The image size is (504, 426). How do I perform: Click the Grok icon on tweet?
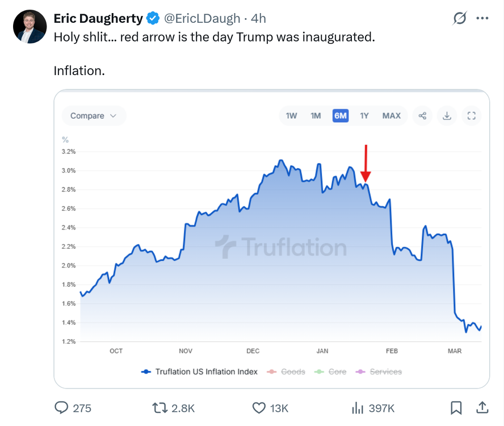pos(459,19)
